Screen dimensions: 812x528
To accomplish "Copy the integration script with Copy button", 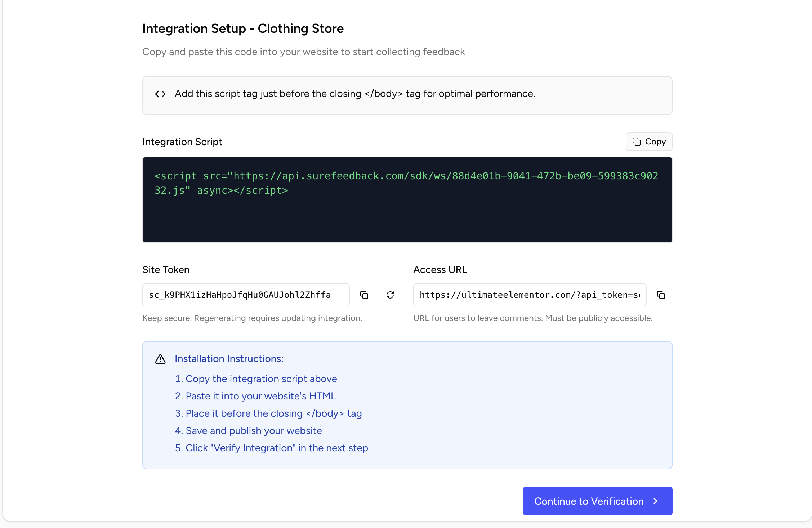I will 649,142.
